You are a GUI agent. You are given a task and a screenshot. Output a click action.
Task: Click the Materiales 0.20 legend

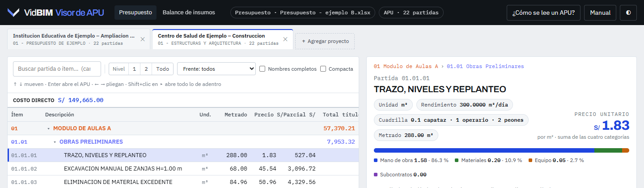[488, 160]
